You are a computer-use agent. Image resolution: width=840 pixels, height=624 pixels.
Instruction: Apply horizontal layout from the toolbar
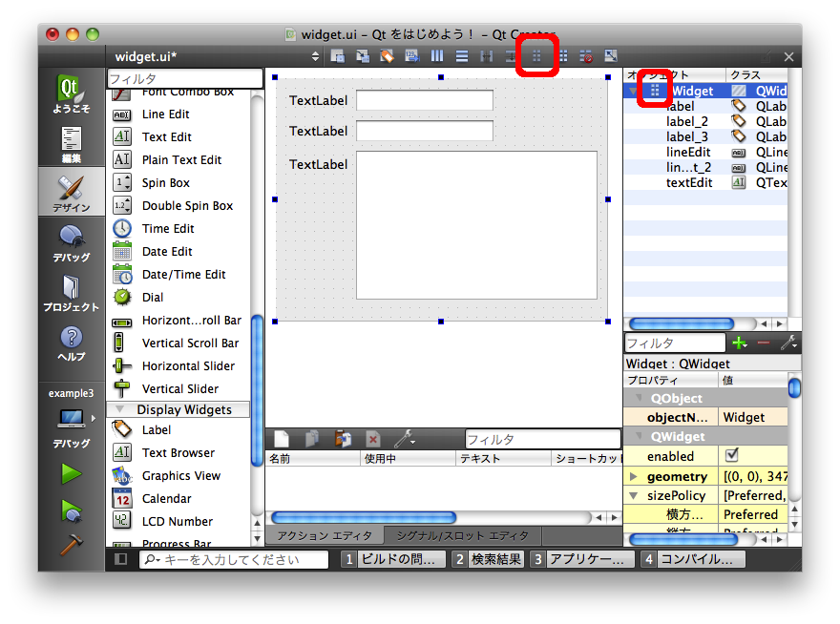point(437,57)
